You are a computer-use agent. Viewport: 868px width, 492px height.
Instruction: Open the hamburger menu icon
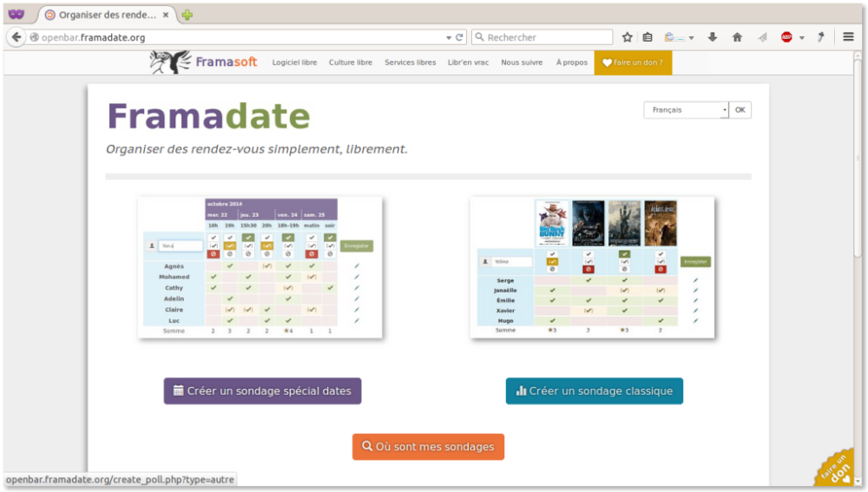848,37
